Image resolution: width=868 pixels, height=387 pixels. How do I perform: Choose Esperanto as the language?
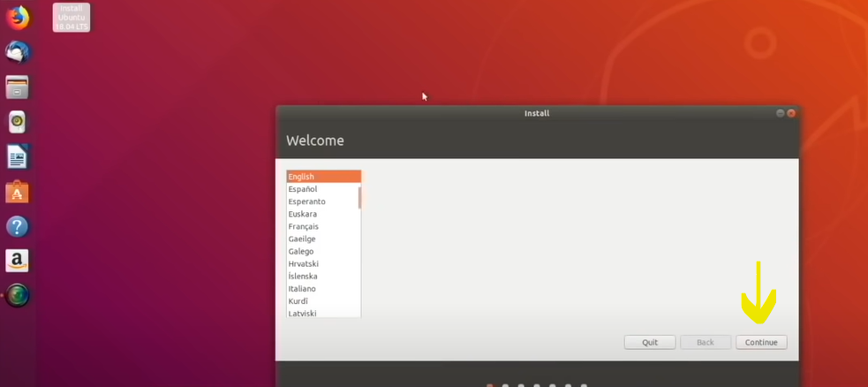point(324,201)
